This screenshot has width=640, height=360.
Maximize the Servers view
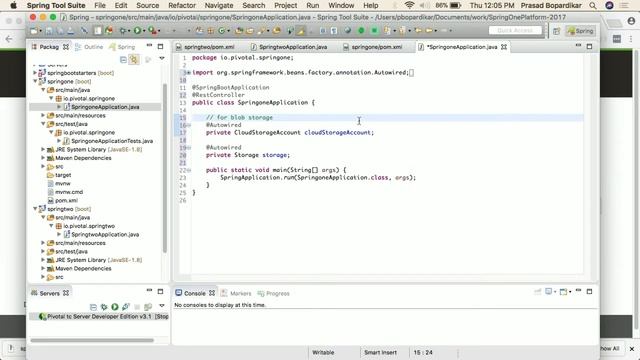click(160, 291)
